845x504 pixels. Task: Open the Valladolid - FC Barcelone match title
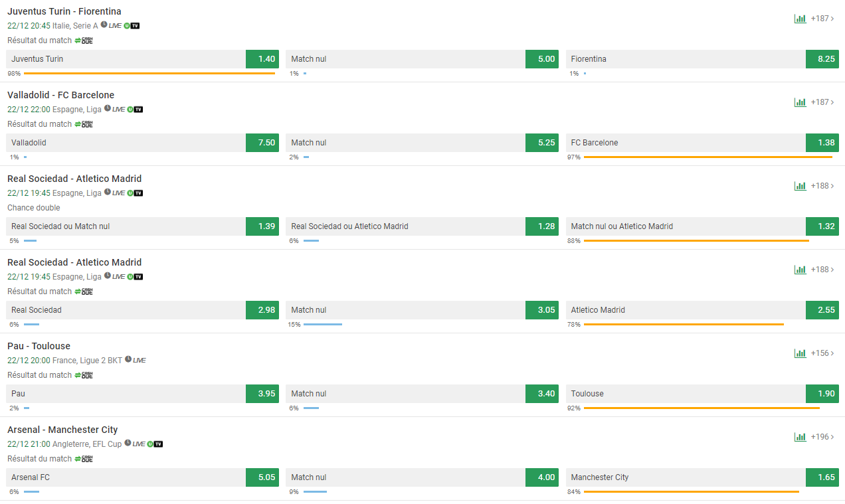(x=61, y=95)
